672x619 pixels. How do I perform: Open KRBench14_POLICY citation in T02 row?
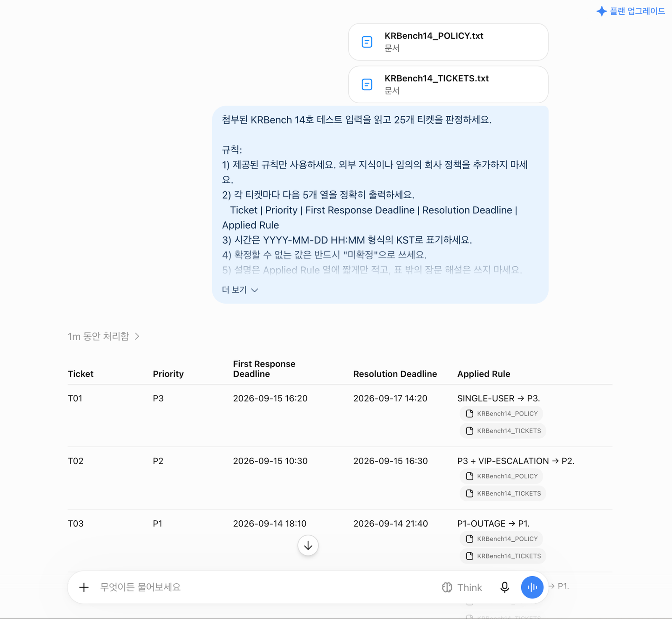501,476
